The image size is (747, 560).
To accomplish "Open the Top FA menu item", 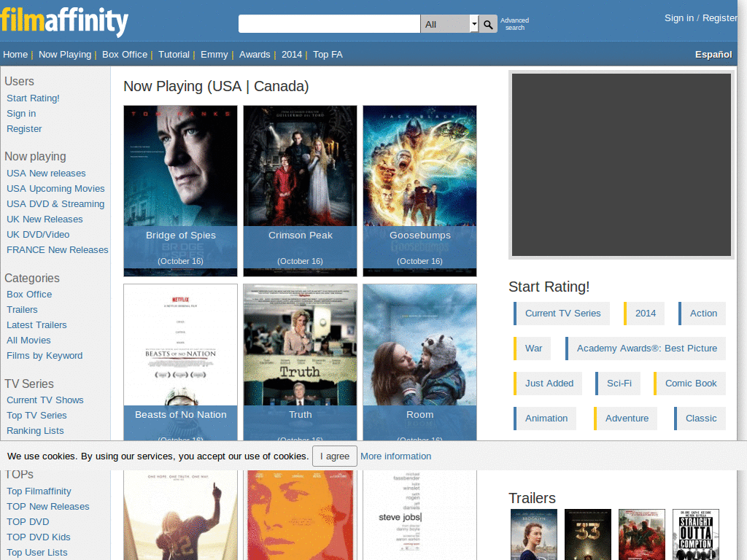I will [x=328, y=54].
